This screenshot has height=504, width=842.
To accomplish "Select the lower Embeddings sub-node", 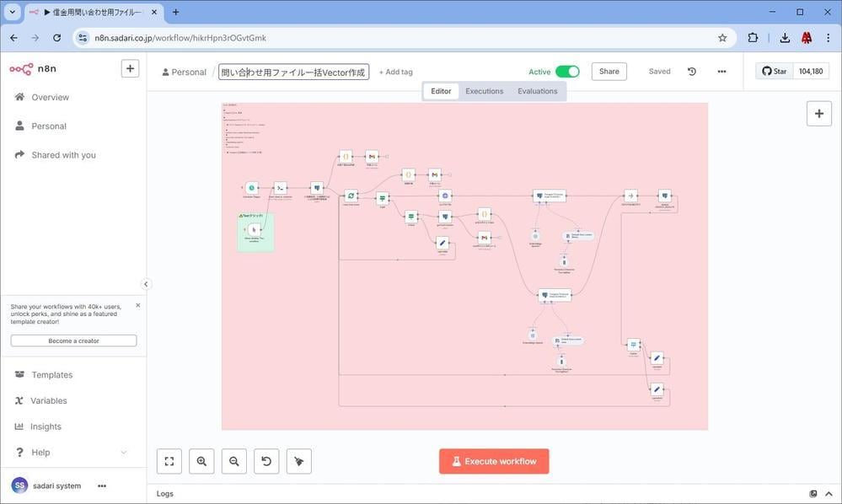I will 533,335.
